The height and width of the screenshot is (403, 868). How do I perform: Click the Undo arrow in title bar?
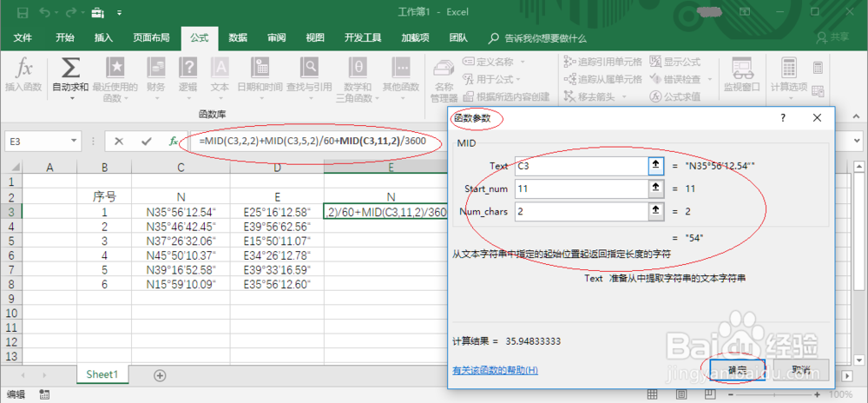point(45,11)
